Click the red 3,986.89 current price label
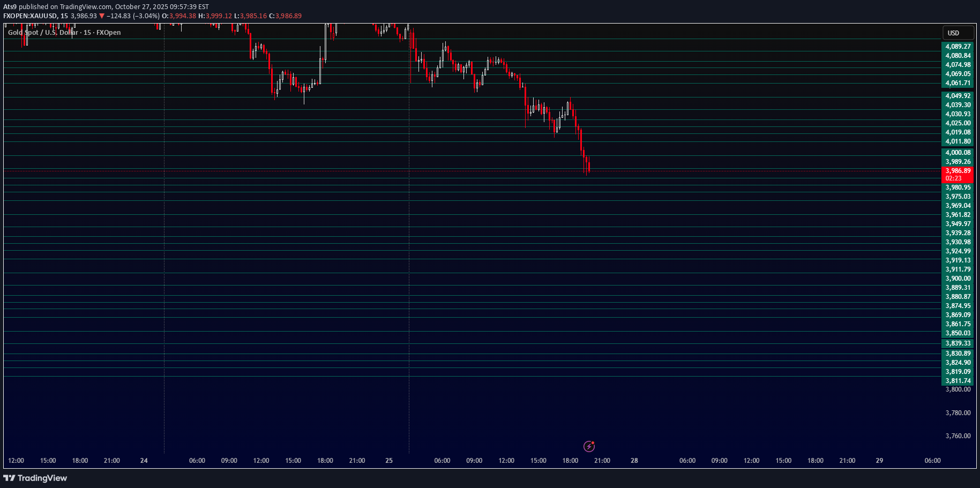 (x=957, y=171)
